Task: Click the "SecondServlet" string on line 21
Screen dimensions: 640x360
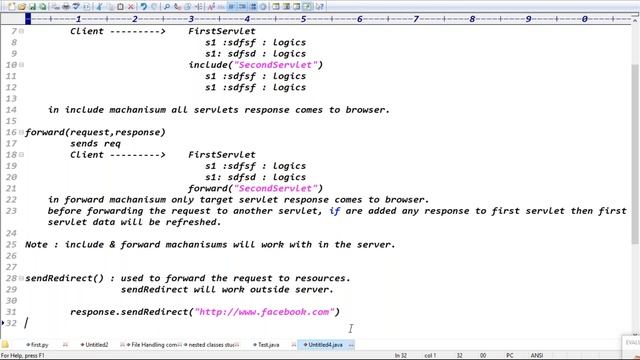Action: coord(276,189)
